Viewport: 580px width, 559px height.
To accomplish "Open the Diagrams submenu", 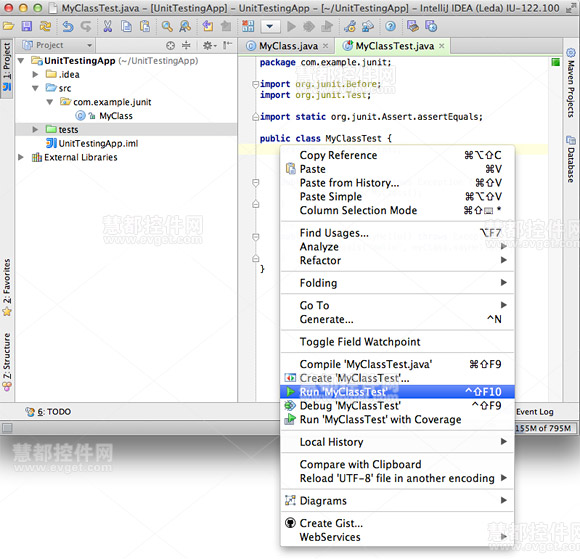I will pyautogui.click(x=397, y=501).
